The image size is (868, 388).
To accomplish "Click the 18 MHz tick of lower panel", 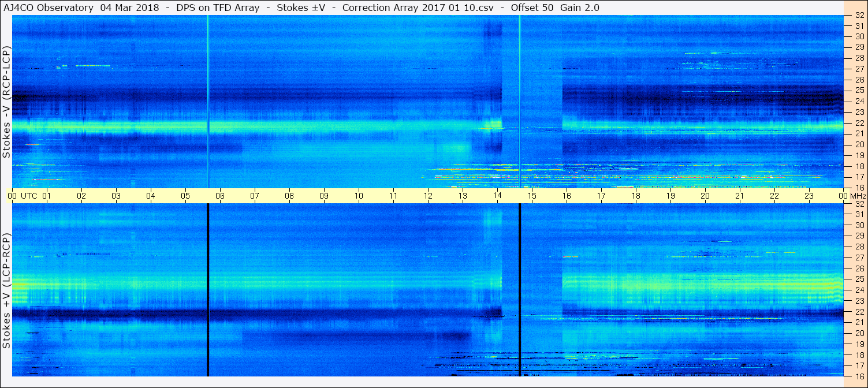I will click(859, 355).
